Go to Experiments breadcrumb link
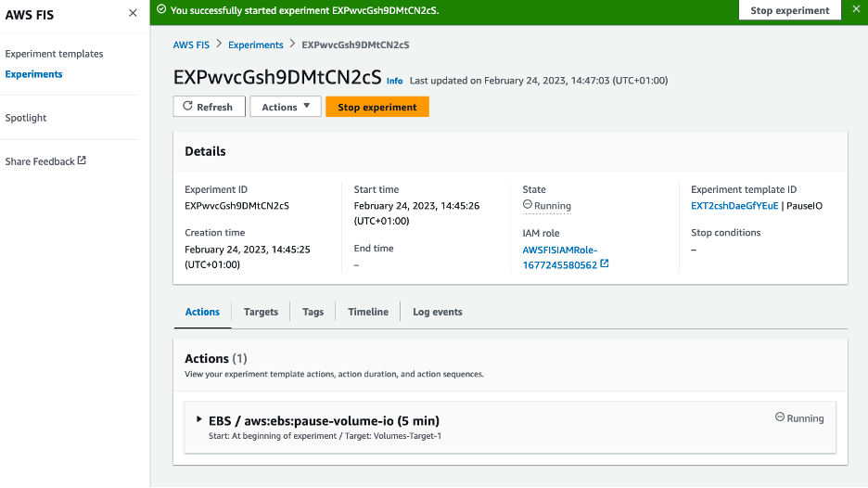This screenshot has height=488, width=868. tap(256, 45)
